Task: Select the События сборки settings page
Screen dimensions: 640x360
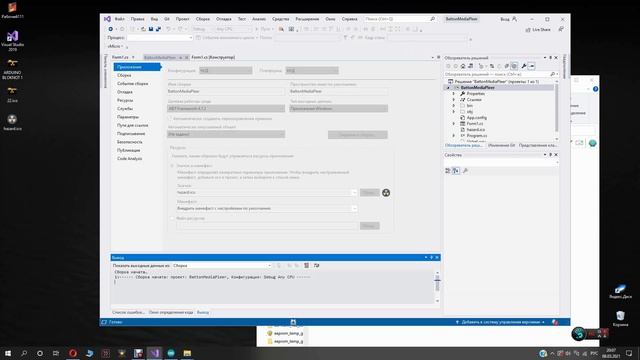Action: click(132, 84)
